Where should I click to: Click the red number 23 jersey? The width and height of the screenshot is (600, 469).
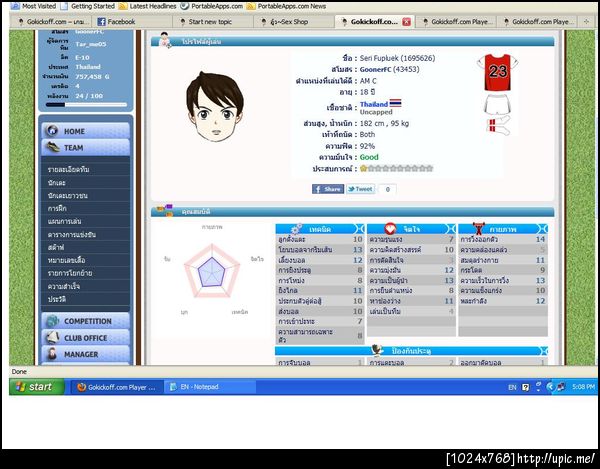[497, 72]
